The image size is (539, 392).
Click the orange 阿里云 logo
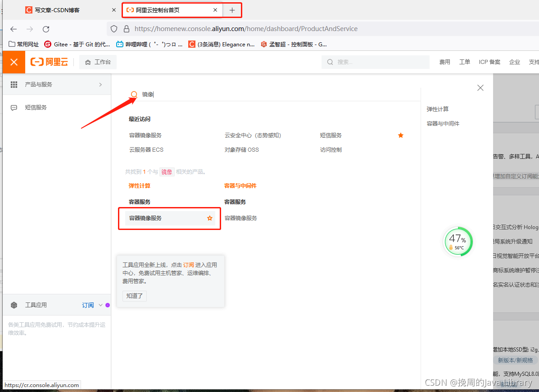tap(49, 62)
